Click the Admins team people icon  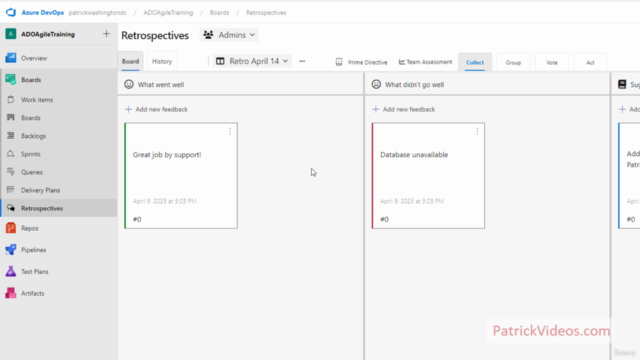(x=208, y=35)
